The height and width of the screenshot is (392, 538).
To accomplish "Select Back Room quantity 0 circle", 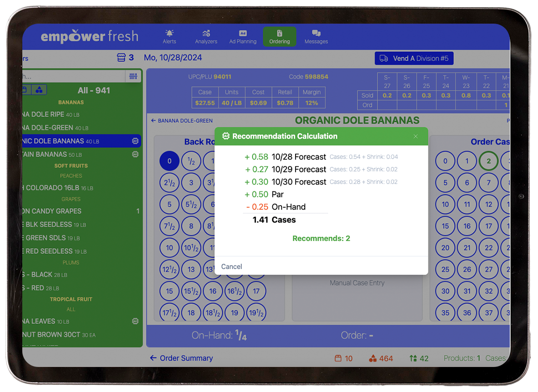I will click(170, 161).
